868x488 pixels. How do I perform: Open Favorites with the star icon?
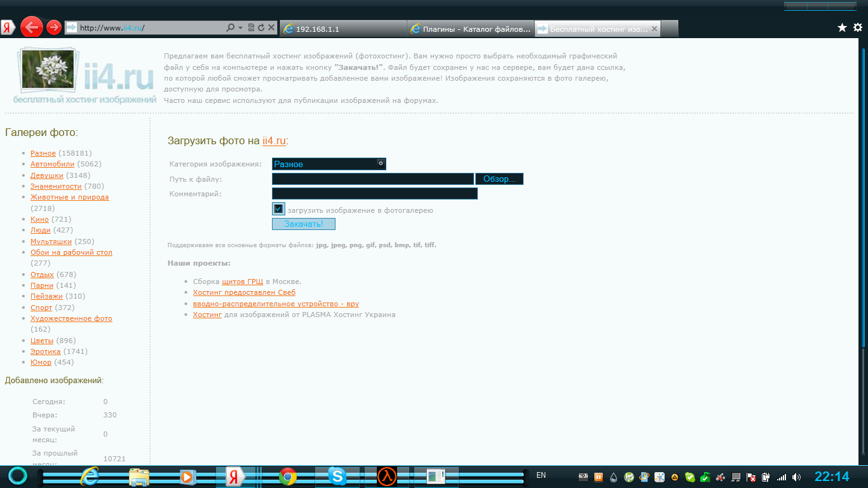pyautogui.click(x=842, y=27)
